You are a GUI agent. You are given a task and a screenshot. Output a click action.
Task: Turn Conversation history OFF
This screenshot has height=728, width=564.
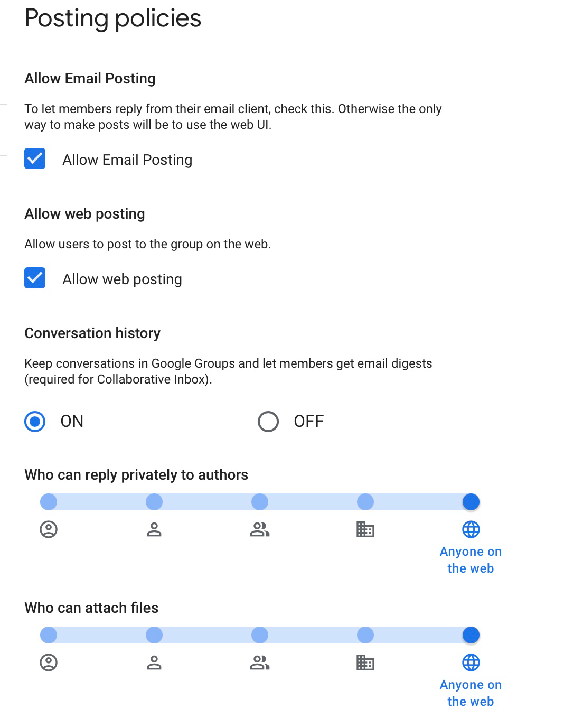[x=268, y=422]
